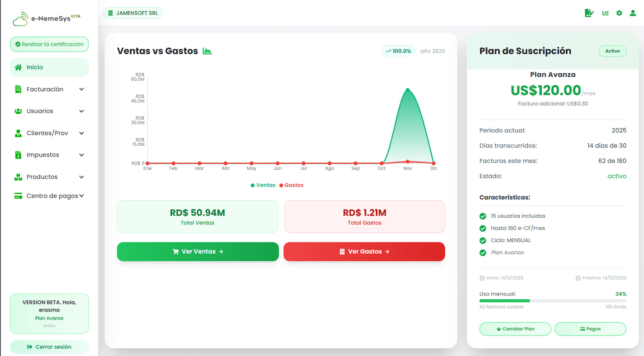
Task: Click the user profile icon
Action: pos(633,13)
